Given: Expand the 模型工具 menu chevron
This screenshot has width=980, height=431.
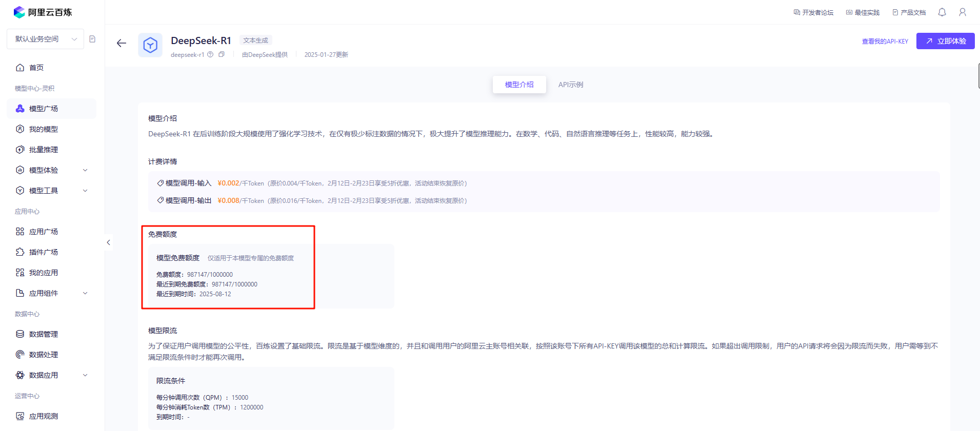Looking at the screenshot, I should pos(85,191).
